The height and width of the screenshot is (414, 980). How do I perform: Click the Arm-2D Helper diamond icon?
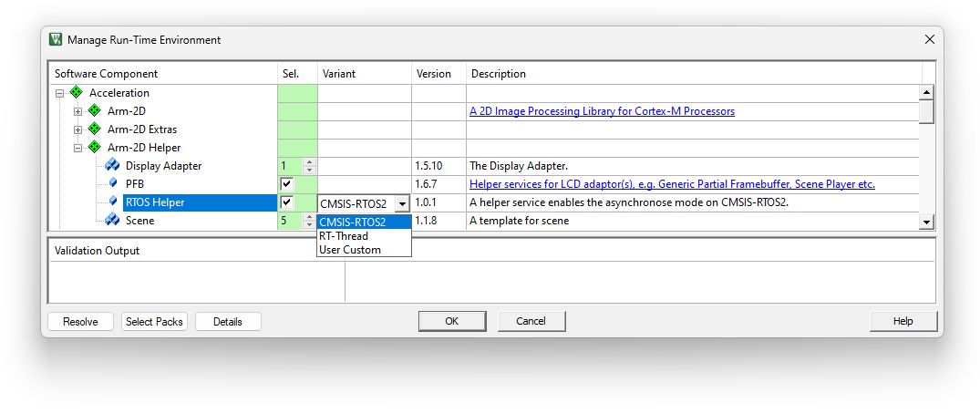click(x=94, y=148)
